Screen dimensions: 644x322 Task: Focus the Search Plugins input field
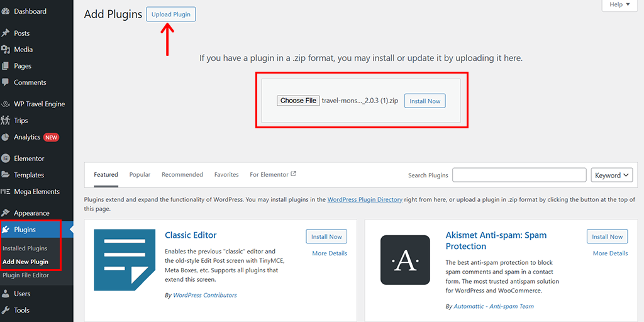point(519,175)
